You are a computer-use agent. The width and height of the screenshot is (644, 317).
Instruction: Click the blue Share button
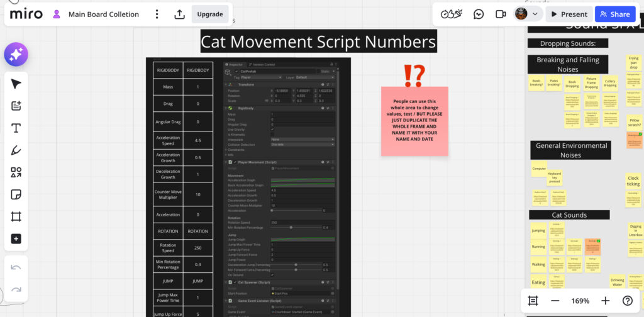(614, 14)
